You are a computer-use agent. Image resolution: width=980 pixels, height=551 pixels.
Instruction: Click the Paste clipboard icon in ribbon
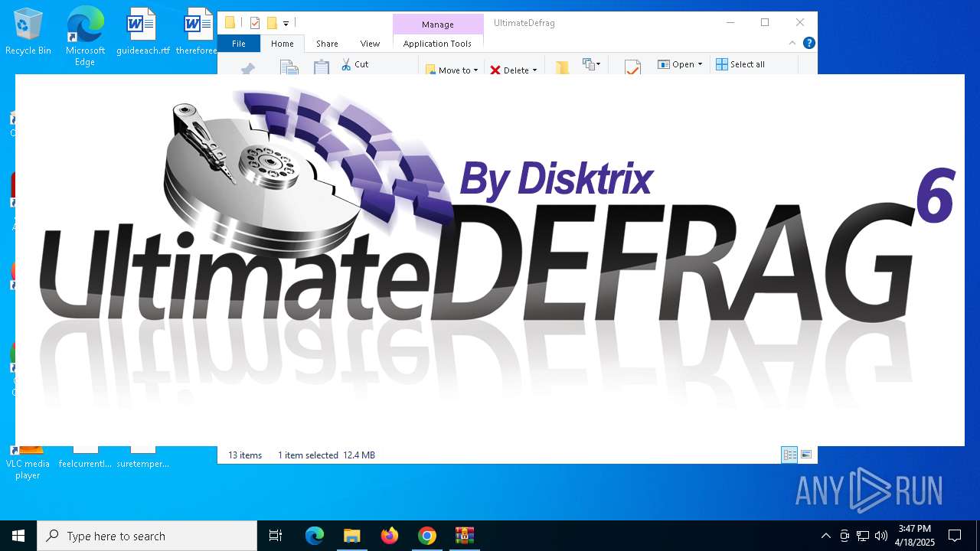(x=322, y=67)
